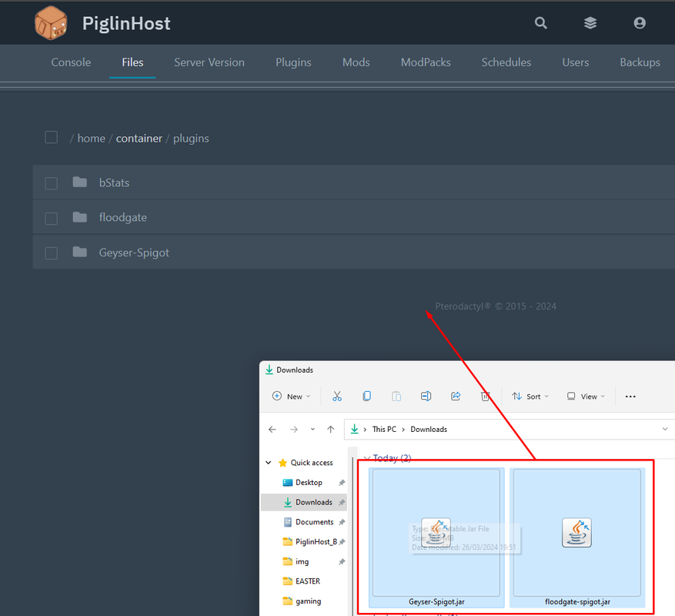Image resolution: width=675 pixels, height=616 pixels.
Task: Tick the checkbox next to bStats folder
Action: click(x=52, y=183)
